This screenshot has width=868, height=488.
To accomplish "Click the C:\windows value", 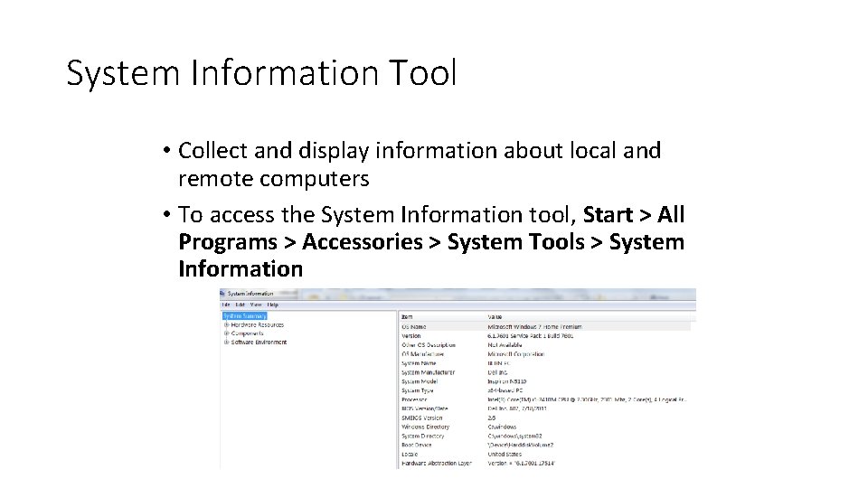I will (502, 427).
